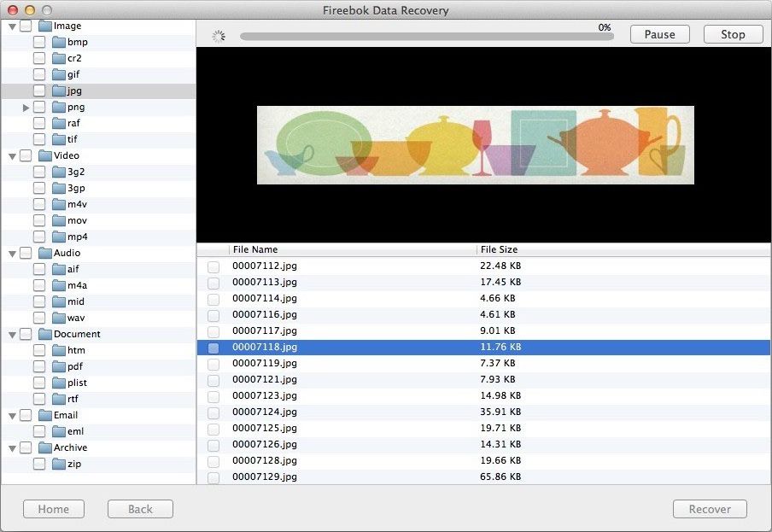Check the rtf folder checkbox
This screenshot has height=532, width=772.
pyautogui.click(x=39, y=400)
